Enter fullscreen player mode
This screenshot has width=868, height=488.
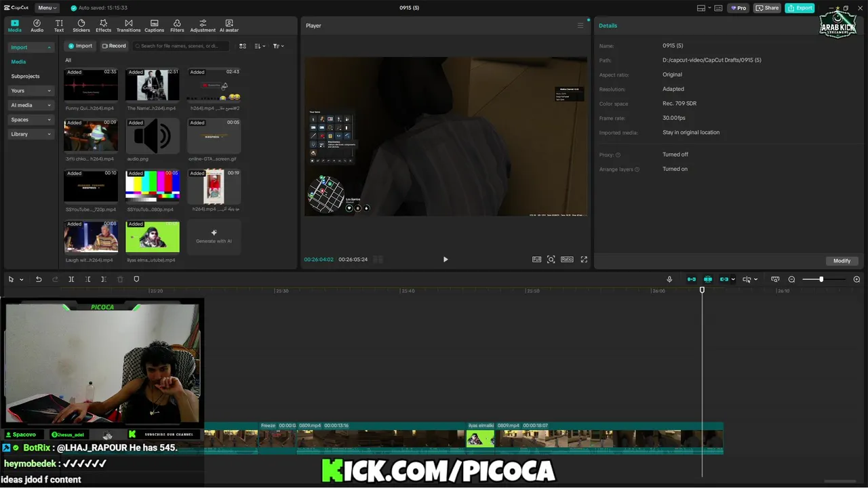tap(584, 260)
